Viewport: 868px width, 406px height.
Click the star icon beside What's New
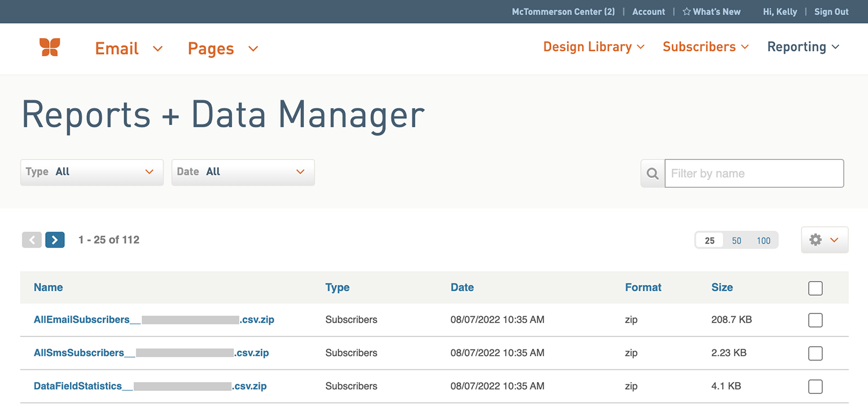(686, 12)
